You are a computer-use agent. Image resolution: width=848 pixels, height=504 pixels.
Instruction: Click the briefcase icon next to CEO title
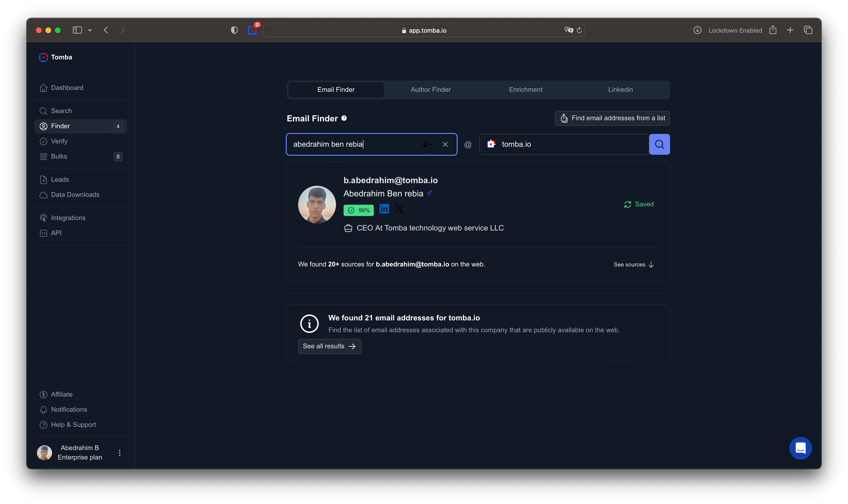click(348, 228)
